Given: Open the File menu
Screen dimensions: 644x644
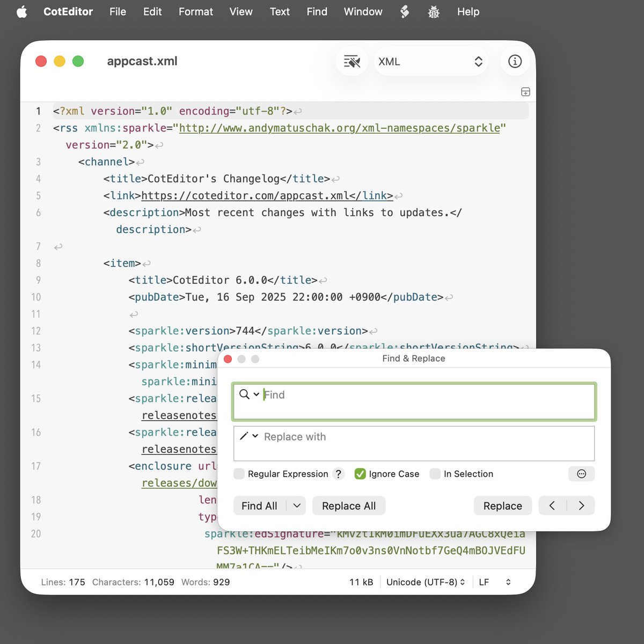Looking at the screenshot, I should 118,12.
